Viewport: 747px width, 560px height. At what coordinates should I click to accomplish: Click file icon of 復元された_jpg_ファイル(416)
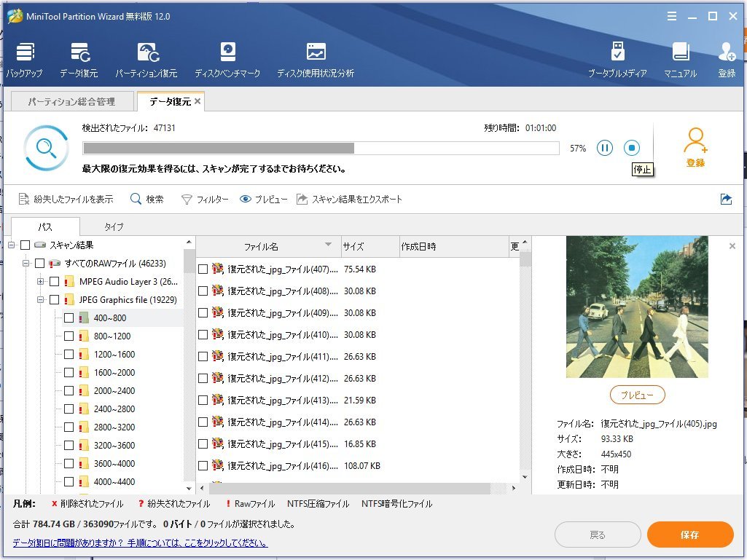[218, 465]
